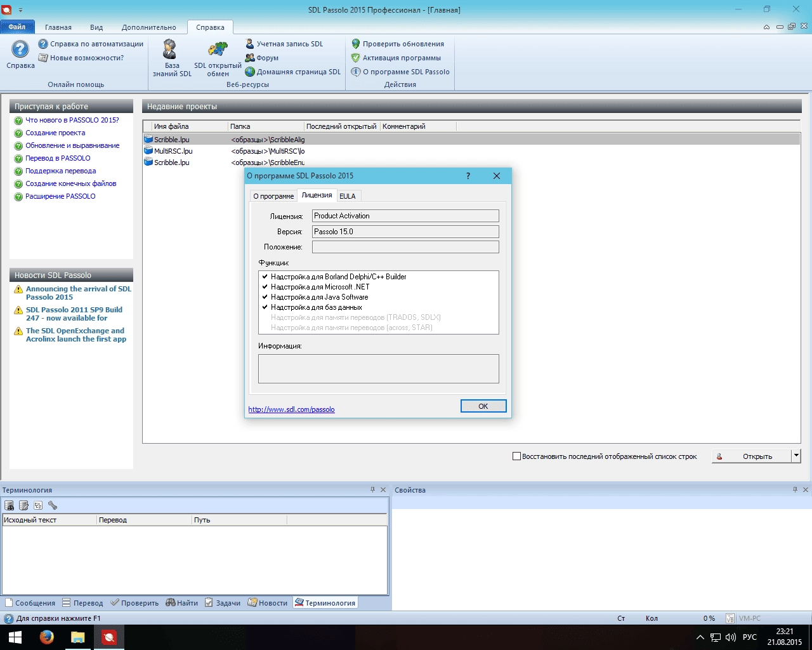The image size is (812, 650).
Task: Open volume control in system tray
Action: 730,637
